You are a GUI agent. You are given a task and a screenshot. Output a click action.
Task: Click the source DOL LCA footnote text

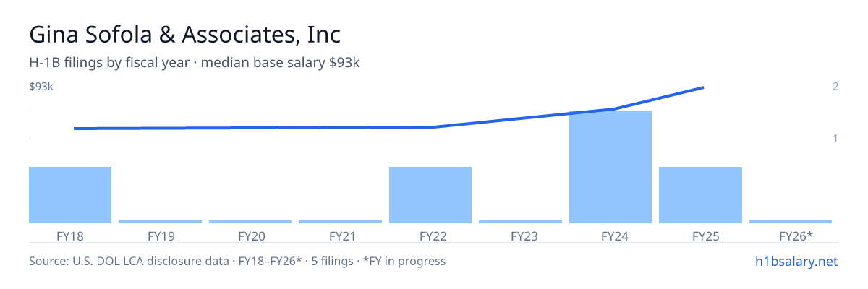[237, 261]
